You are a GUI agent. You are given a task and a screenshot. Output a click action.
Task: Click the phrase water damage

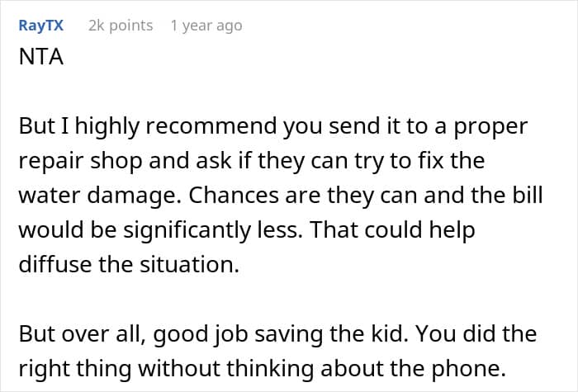[100, 195]
